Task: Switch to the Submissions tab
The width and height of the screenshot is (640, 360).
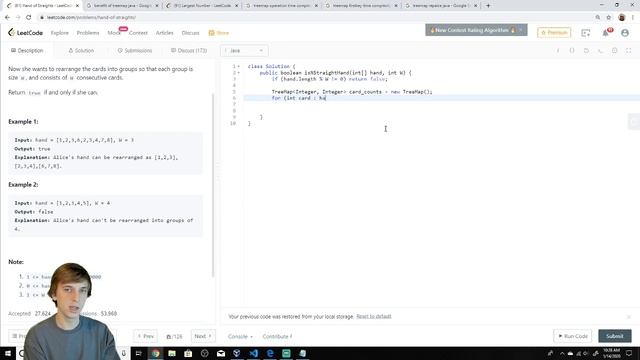Action: click(135, 51)
